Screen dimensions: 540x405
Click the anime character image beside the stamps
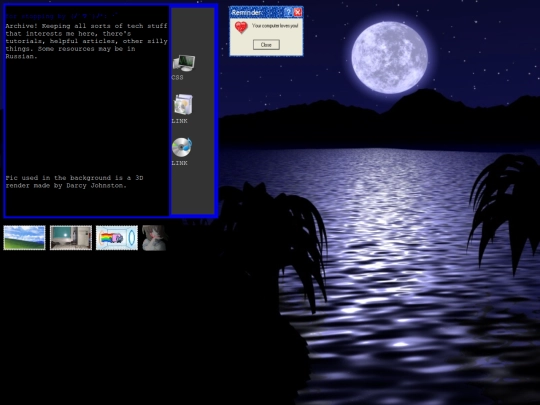(x=155, y=238)
